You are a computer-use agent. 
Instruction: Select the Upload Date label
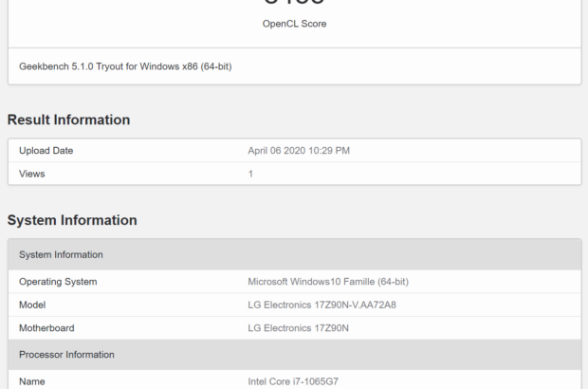(46, 151)
